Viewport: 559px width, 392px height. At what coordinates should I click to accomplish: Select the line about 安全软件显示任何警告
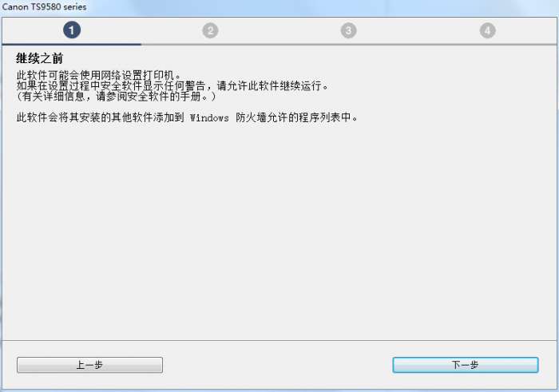pos(111,86)
